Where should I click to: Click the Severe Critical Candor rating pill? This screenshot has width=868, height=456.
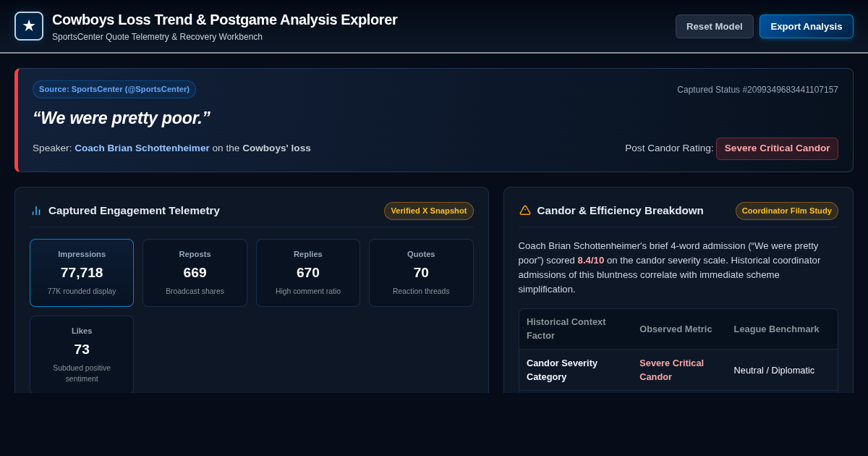[x=777, y=148]
